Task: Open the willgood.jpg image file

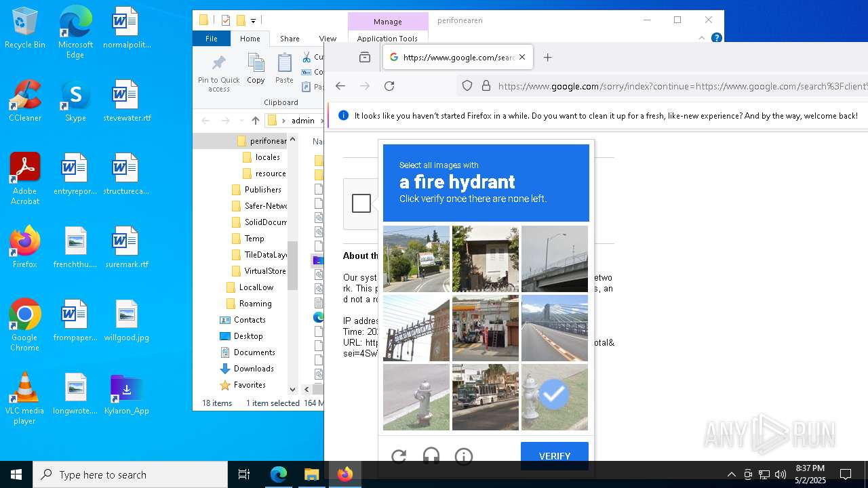Action: click(126, 321)
